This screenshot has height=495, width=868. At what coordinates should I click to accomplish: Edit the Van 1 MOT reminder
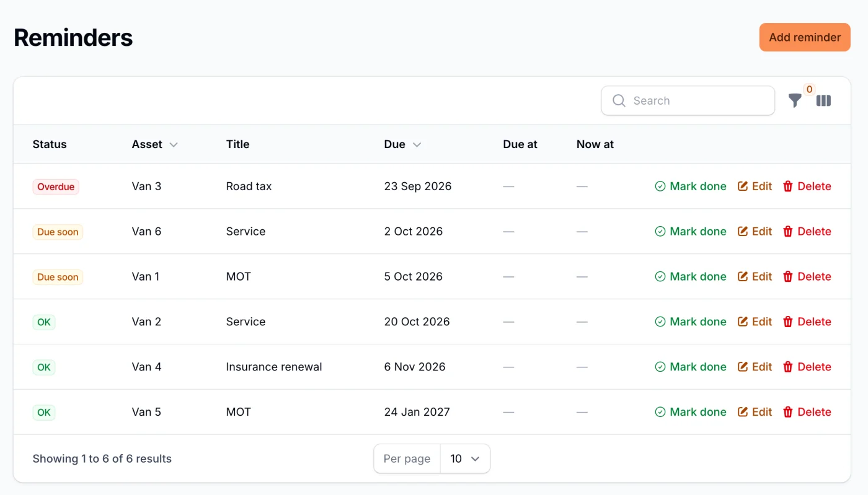point(755,277)
